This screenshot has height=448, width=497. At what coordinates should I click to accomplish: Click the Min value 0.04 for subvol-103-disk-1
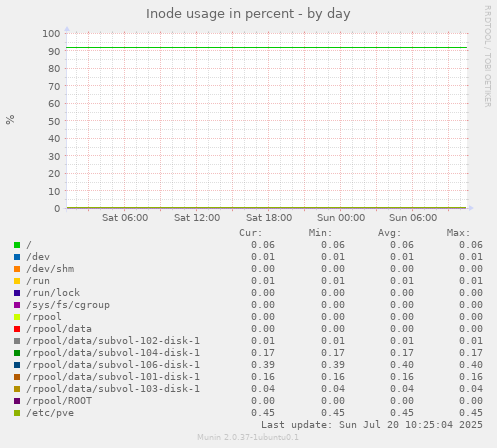pyautogui.click(x=333, y=389)
